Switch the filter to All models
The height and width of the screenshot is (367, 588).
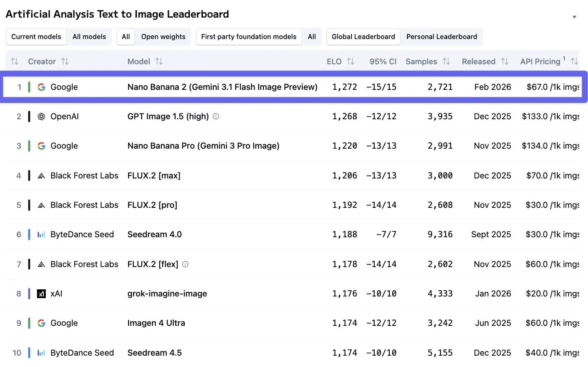click(89, 37)
